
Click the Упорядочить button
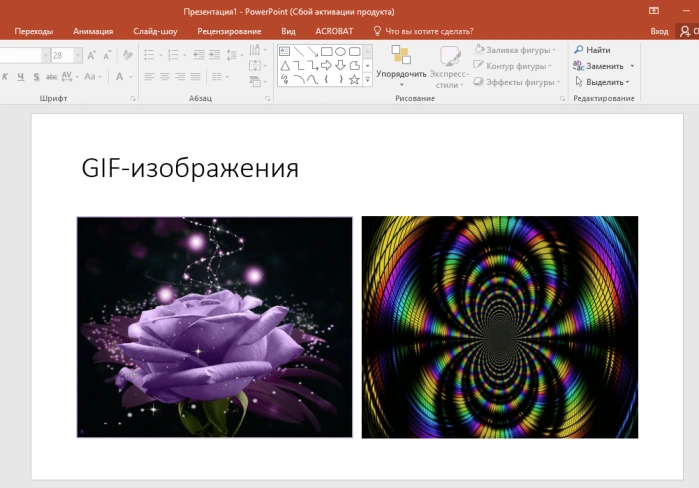[x=401, y=66]
